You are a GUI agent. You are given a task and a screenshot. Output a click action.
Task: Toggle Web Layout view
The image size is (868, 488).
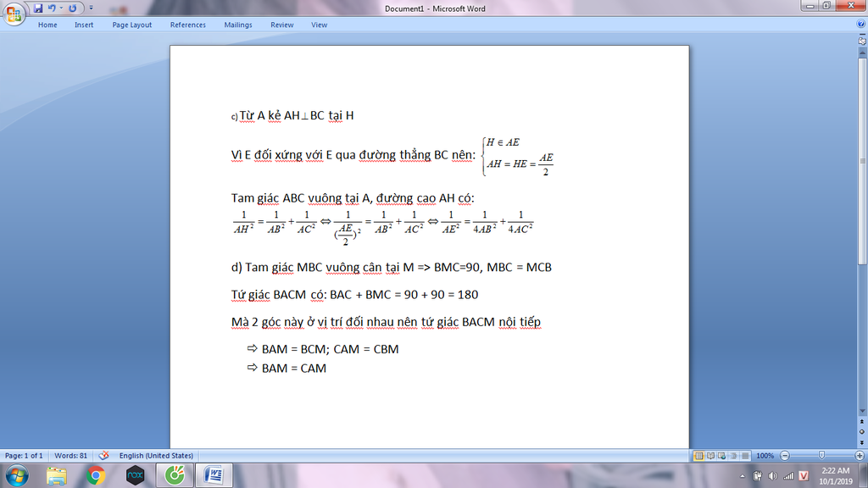722,456
